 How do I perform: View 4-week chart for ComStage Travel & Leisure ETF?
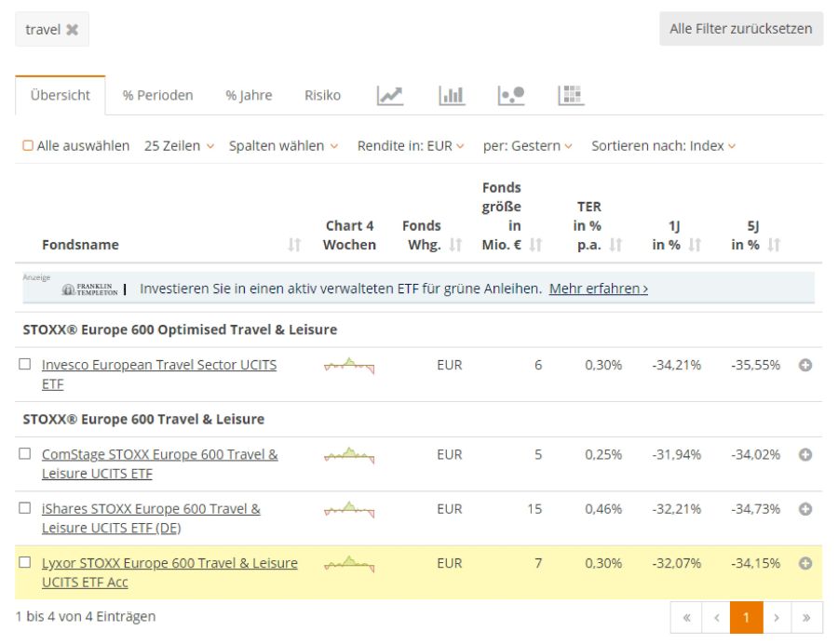[349, 455]
